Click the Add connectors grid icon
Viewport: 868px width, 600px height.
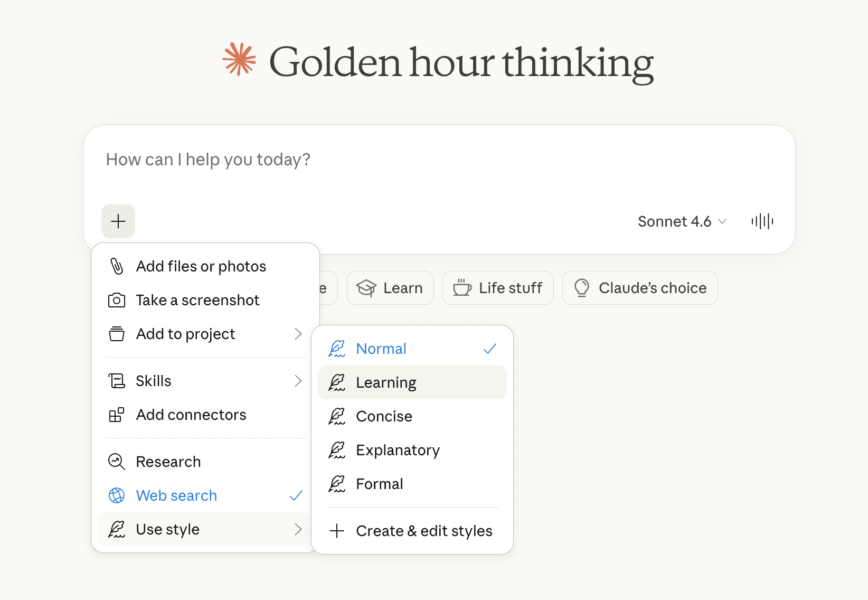(117, 415)
